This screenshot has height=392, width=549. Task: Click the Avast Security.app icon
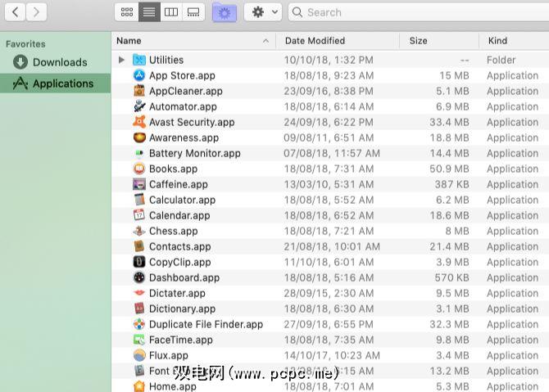pyautogui.click(x=139, y=122)
